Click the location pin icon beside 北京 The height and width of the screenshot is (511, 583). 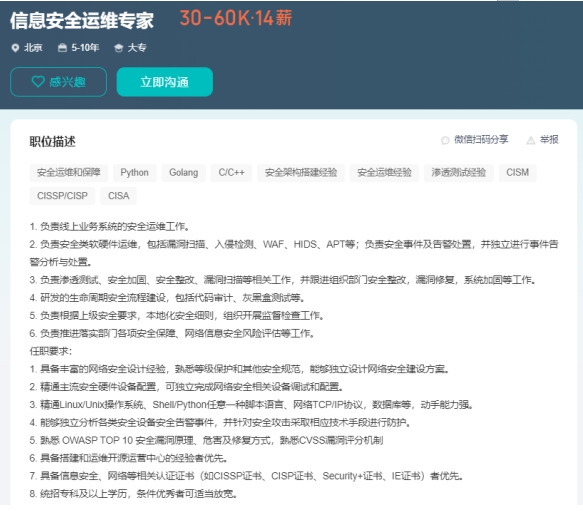pos(15,48)
